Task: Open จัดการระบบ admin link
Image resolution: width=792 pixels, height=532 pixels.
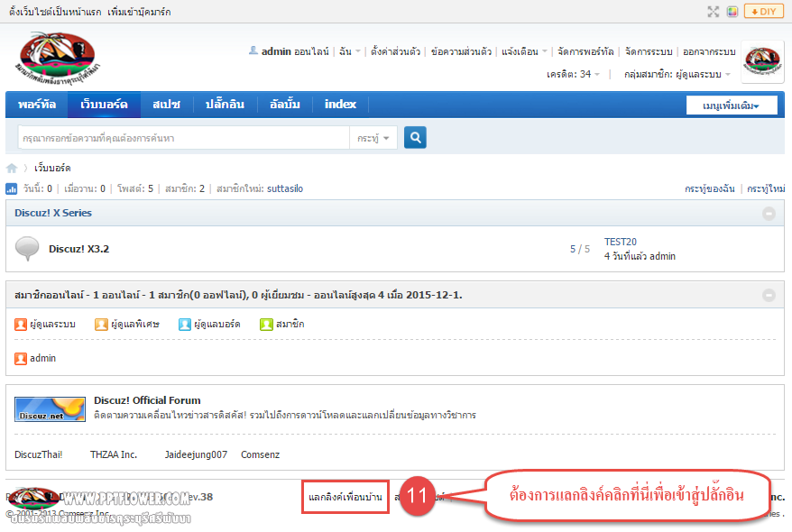Action: [x=649, y=51]
